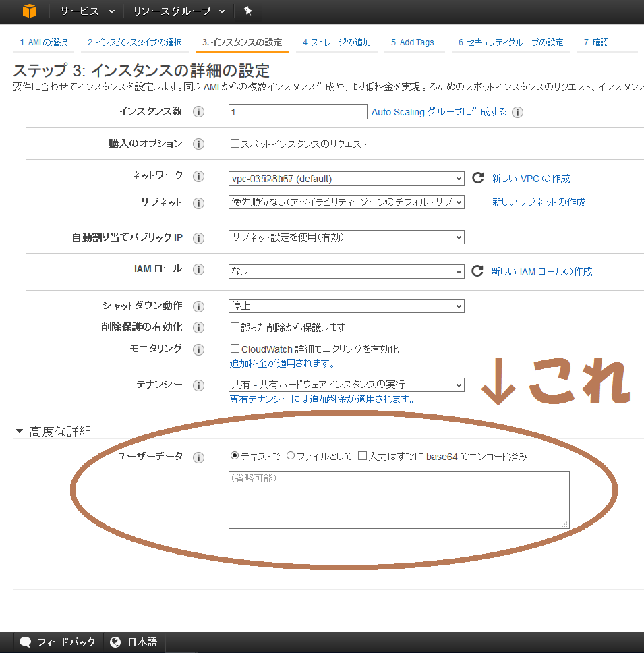Screen dimensions: 644x653
Task: Click the globe language icon
Action: tap(115, 642)
